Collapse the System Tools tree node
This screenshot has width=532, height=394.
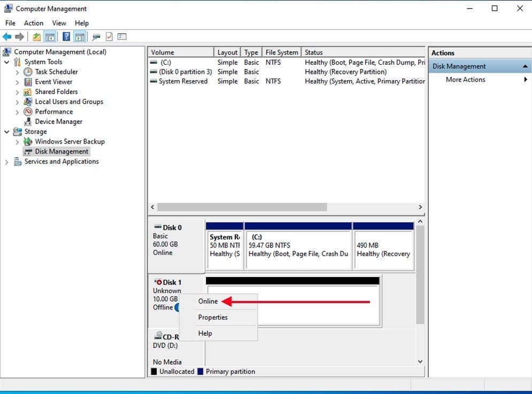click(7, 62)
